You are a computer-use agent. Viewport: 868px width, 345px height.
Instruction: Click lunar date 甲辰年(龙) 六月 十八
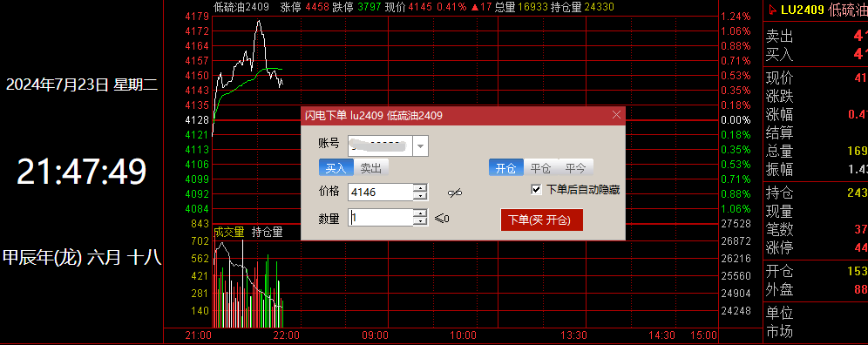(x=82, y=258)
